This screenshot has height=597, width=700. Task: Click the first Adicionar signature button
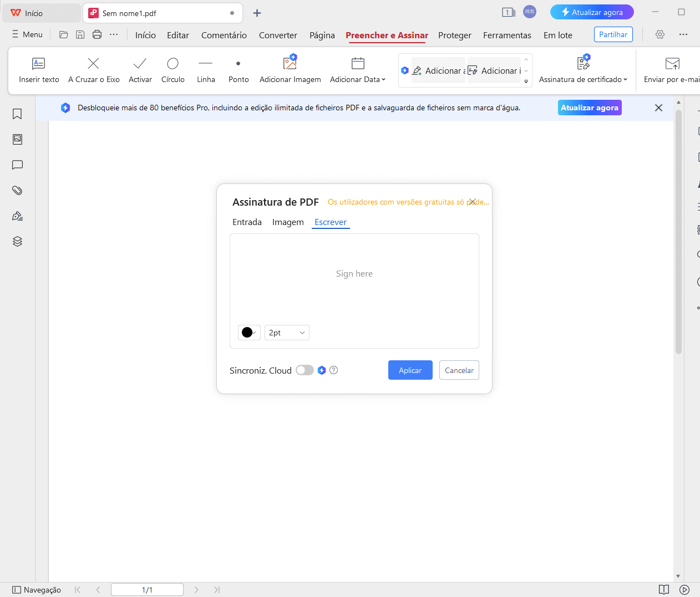click(438, 70)
